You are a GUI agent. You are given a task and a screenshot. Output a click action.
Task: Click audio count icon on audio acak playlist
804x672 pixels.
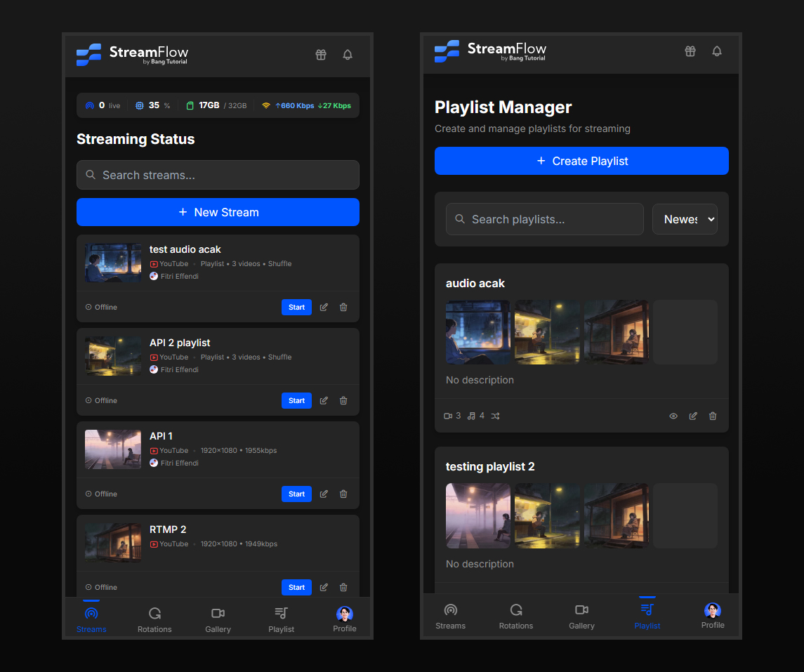click(471, 416)
